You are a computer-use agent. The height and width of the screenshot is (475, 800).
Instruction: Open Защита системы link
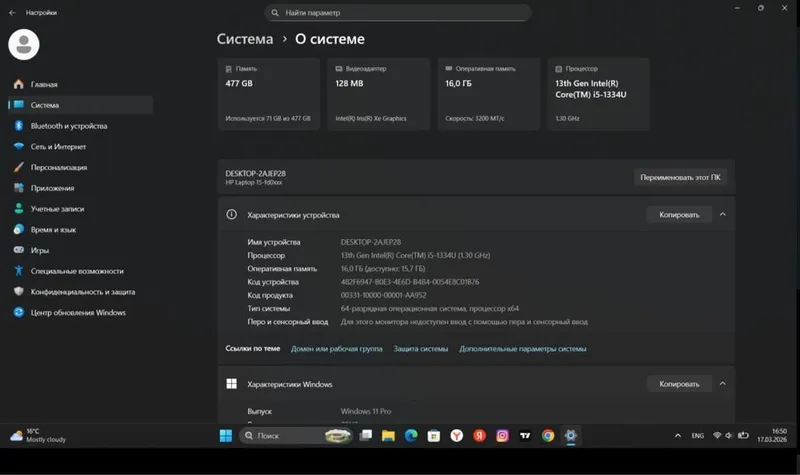click(x=420, y=349)
